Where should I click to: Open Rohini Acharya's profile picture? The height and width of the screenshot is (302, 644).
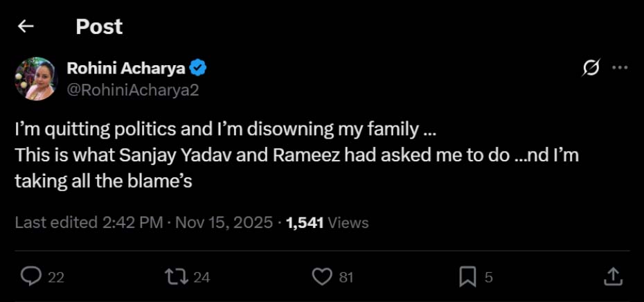coord(35,79)
